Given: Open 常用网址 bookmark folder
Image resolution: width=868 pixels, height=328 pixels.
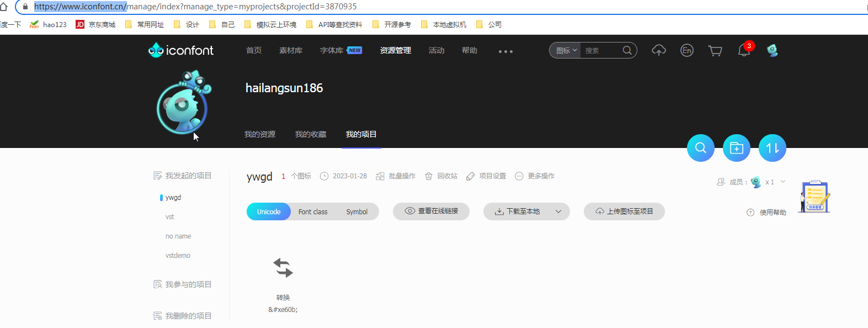Looking at the screenshot, I should (145, 24).
